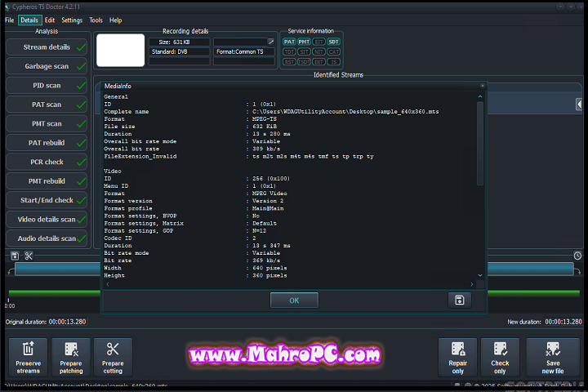Viewport: 588px width, 392px height.
Task: Toggle the CAT service table indicator
Action: pos(334,51)
